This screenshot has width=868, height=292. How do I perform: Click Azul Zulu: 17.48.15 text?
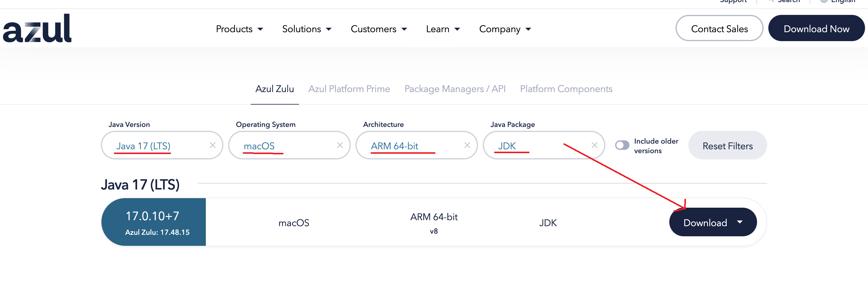(157, 233)
